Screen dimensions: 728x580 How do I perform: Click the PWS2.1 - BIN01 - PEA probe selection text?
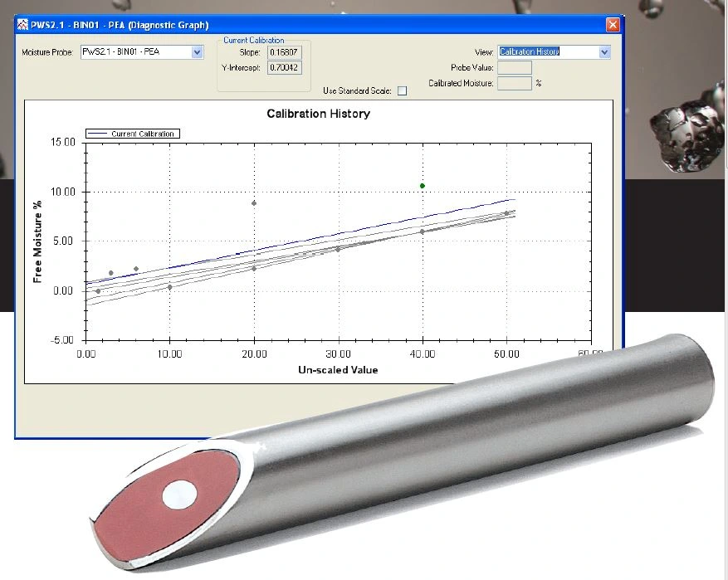point(133,52)
